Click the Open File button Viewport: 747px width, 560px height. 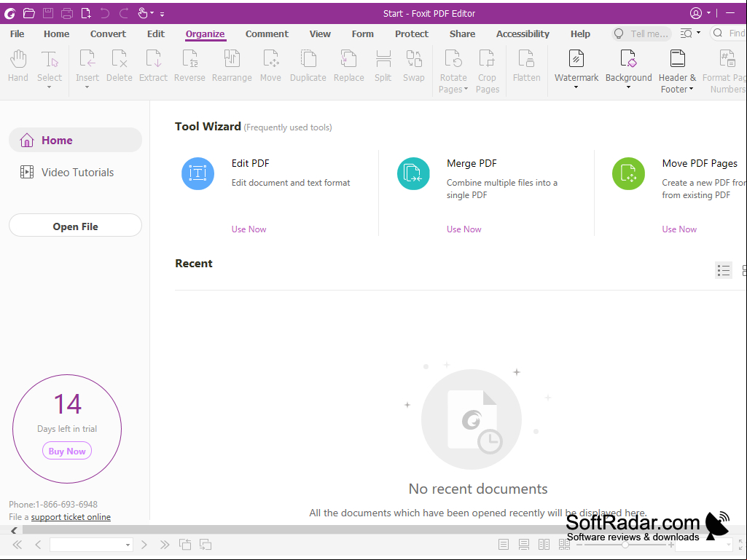point(75,226)
